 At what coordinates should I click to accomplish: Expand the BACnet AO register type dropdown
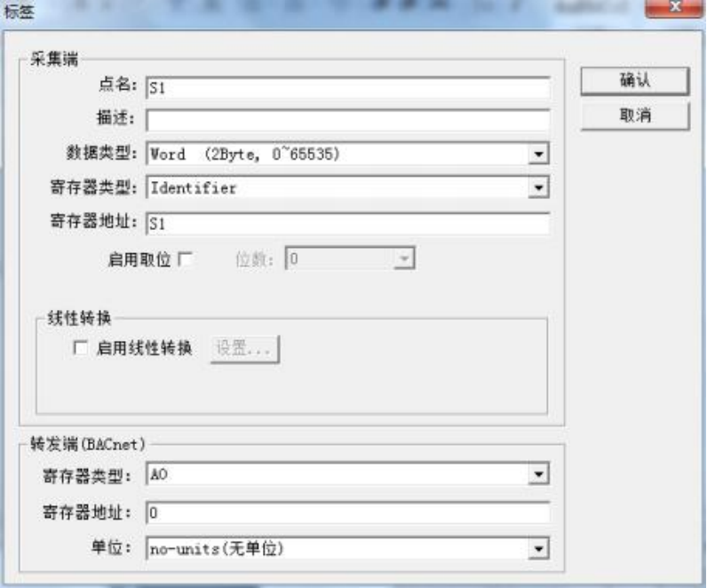tap(538, 474)
